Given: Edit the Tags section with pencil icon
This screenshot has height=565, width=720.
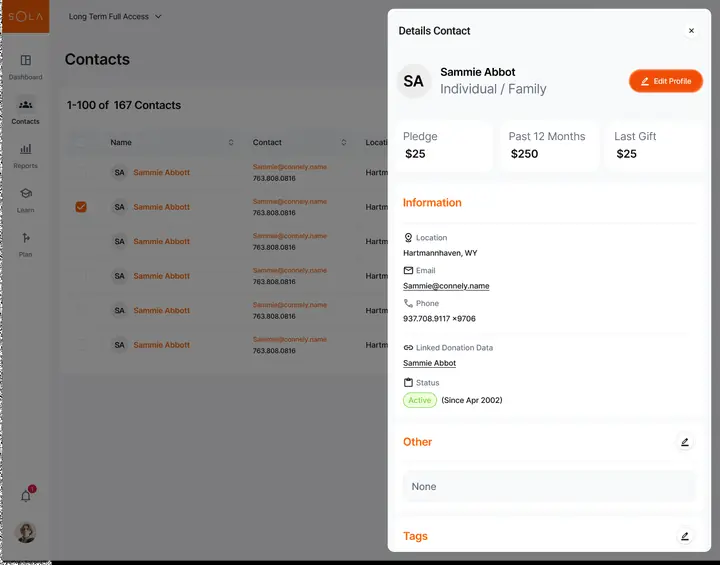Looking at the screenshot, I should (685, 536).
